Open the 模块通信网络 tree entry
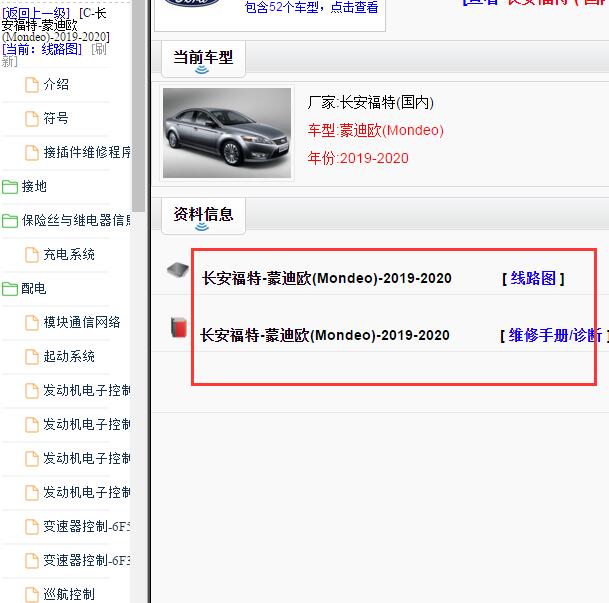The height and width of the screenshot is (603, 609). coord(82,322)
